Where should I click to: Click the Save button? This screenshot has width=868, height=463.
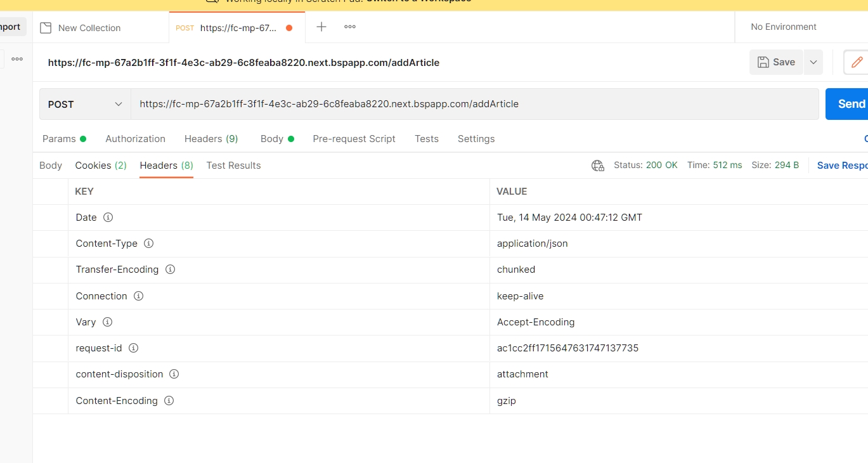[776, 62]
